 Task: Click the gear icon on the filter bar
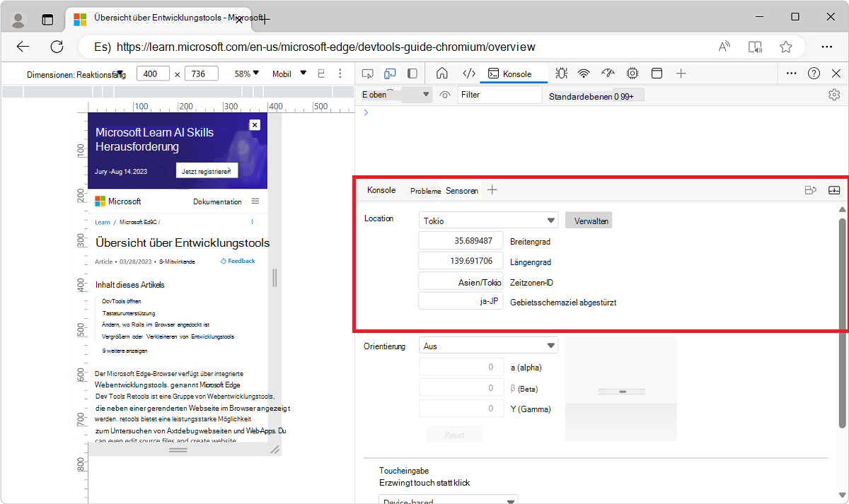pyautogui.click(x=834, y=93)
